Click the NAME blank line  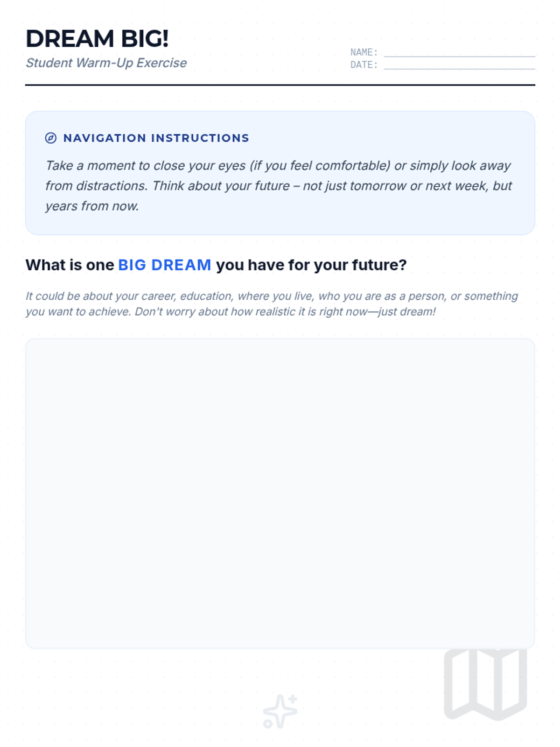459,53
